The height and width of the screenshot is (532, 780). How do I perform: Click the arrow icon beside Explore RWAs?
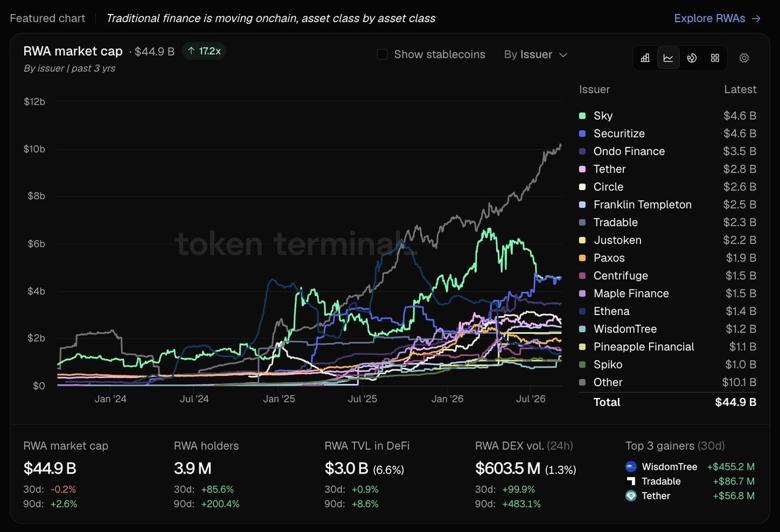coord(756,18)
